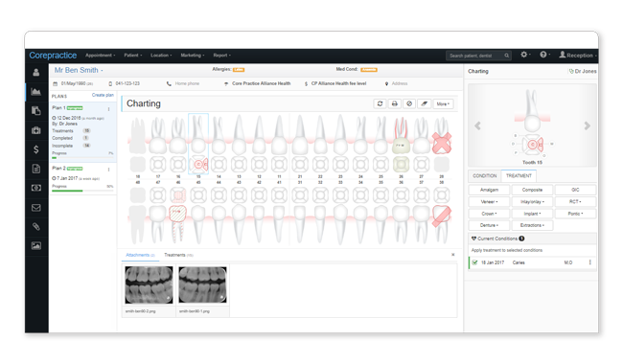Go to previous tooth with left arrow
Viewport: 623px width, 364px height.
(477, 125)
